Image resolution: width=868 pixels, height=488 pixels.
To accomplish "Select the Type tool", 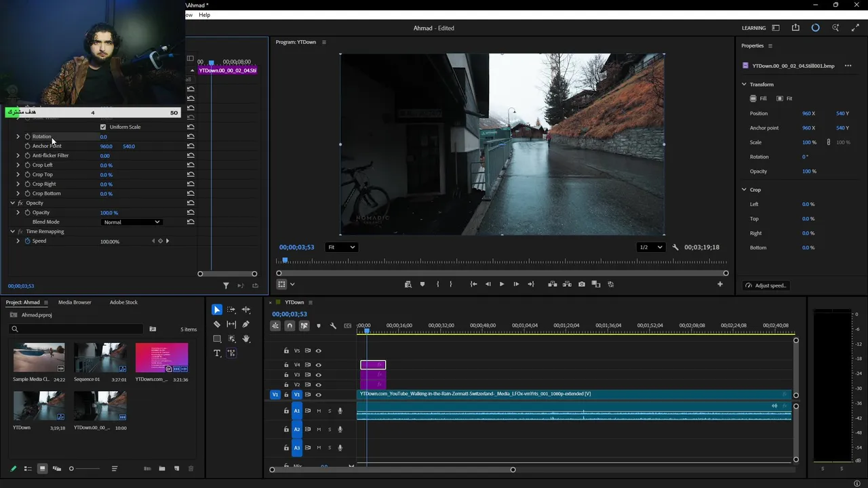I will 217,353.
